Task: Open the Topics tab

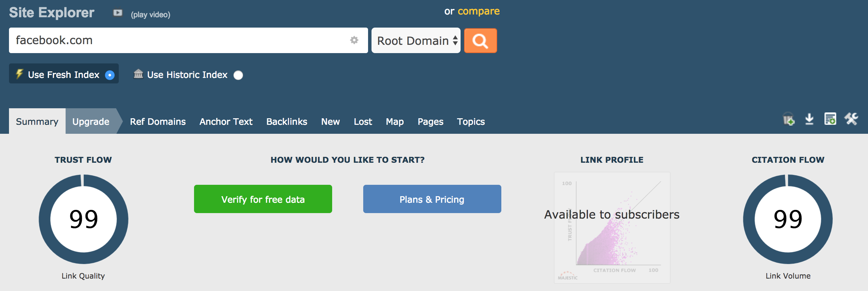Action: click(471, 122)
